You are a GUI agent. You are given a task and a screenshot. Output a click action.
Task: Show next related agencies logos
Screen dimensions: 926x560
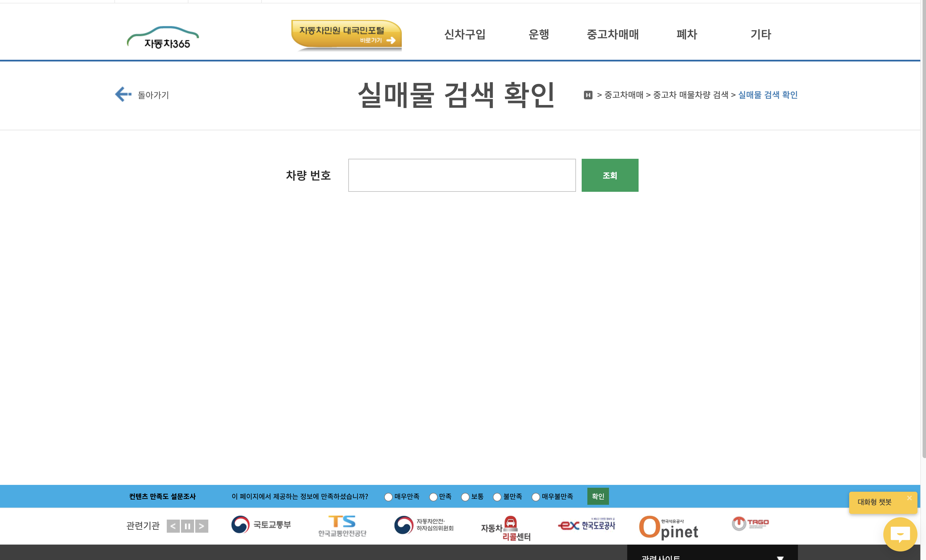201,526
